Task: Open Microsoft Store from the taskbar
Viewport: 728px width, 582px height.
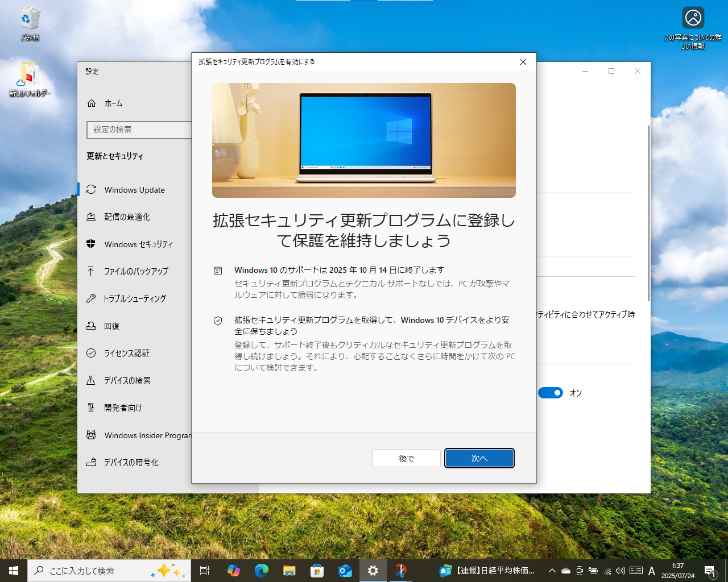Action: point(317,571)
